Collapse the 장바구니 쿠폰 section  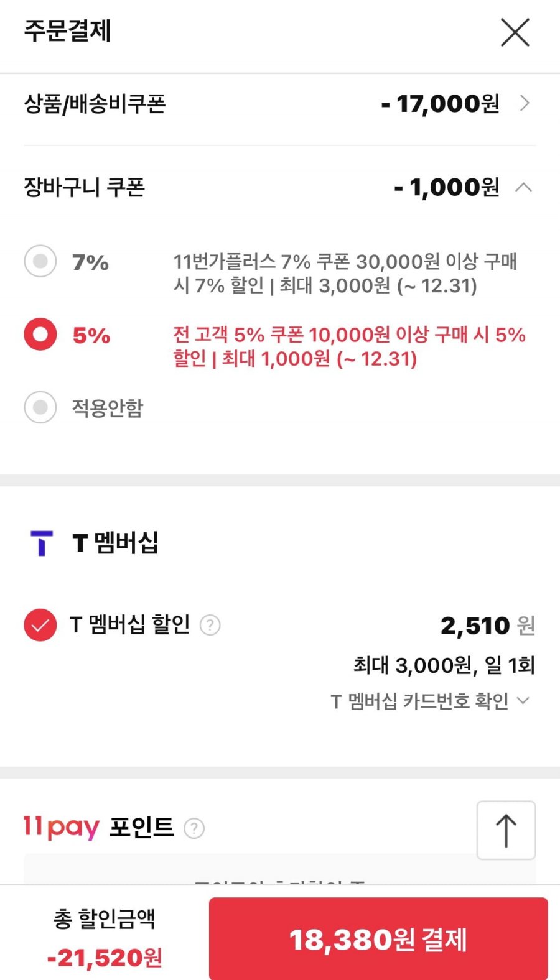click(524, 187)
